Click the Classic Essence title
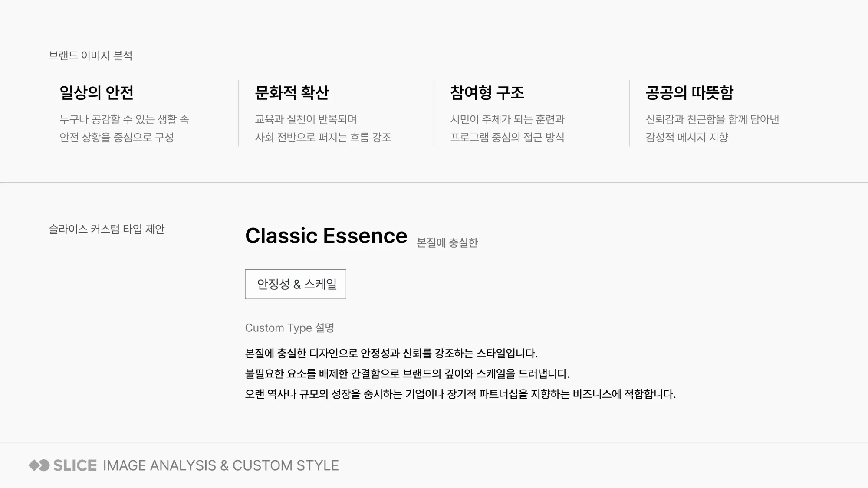The height and width of the screenshot is (488, 868). (326, 236)
